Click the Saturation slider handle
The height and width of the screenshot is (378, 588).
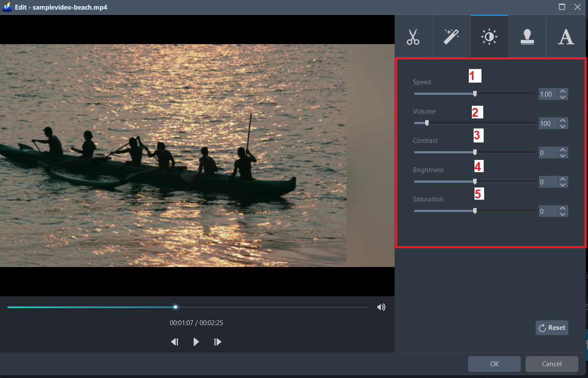[475, 211]
